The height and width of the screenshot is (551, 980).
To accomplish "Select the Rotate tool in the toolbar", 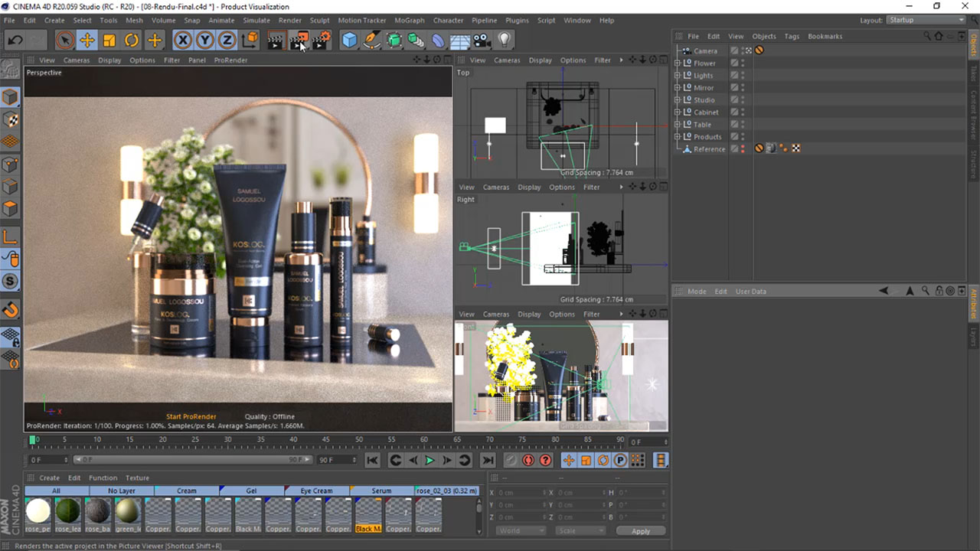I will 132,41.
